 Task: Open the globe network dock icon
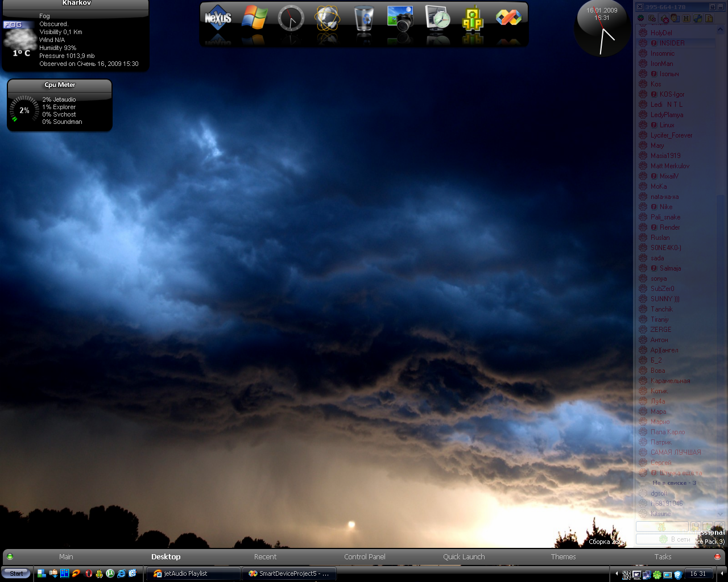click(327, 18)
